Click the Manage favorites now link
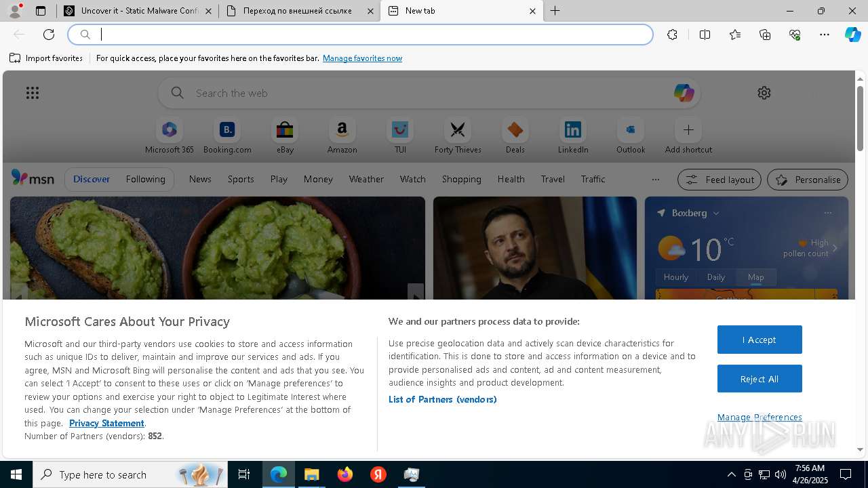Screen dimensions: 868x488 pyautogui.click(x=362, y=58)
